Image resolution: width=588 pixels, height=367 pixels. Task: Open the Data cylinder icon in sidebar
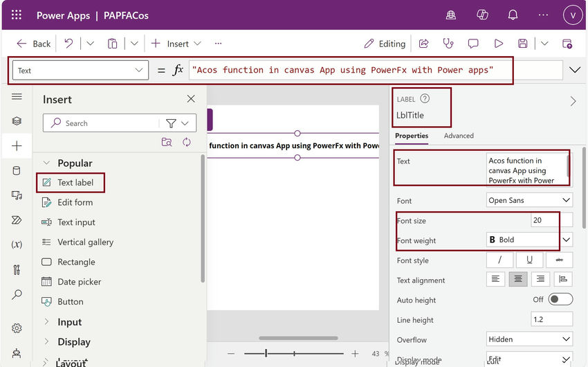[x=17, y=171]
